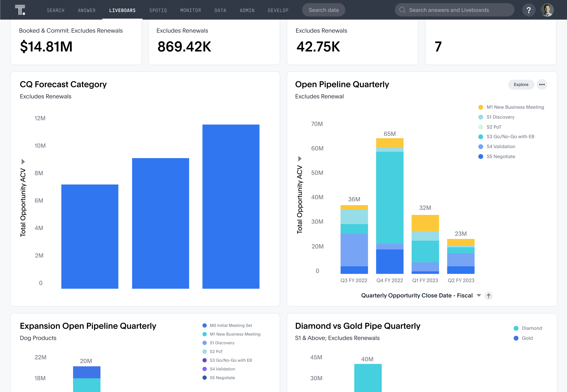The width and height of the screenshot is (567, 392).
Task: Navigate to the MONITOR tab
Action: tap(191, 10)
